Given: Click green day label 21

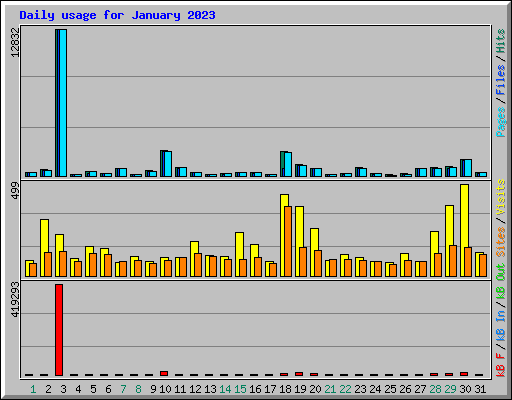Looking at the screenshot, I should tap(330, 389).
